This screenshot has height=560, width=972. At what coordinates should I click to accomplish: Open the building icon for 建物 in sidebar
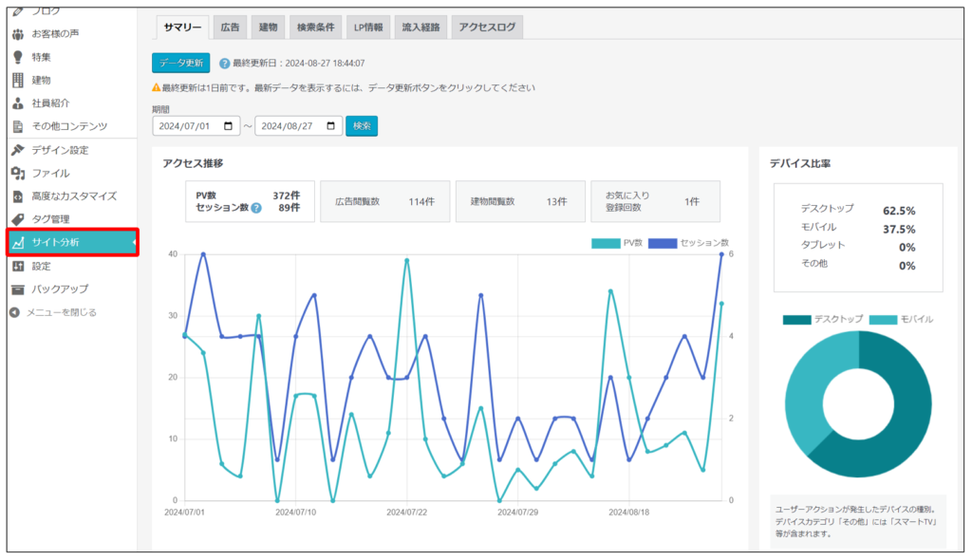tap(17, 80)
